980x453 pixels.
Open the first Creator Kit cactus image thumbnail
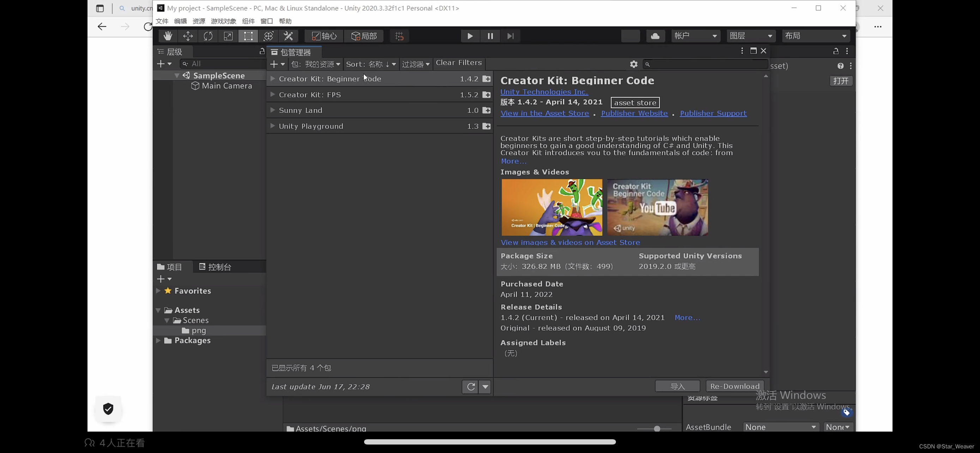(552, 207)
